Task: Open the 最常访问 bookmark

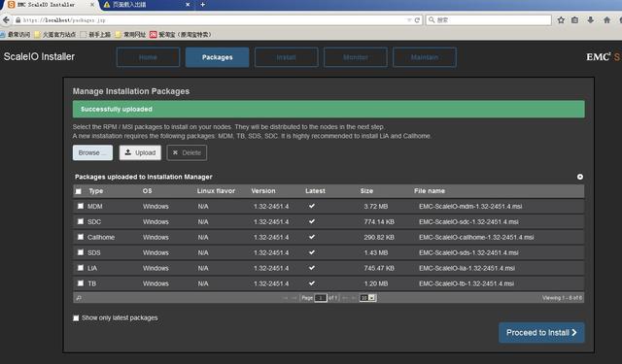Action: (16, 35)
